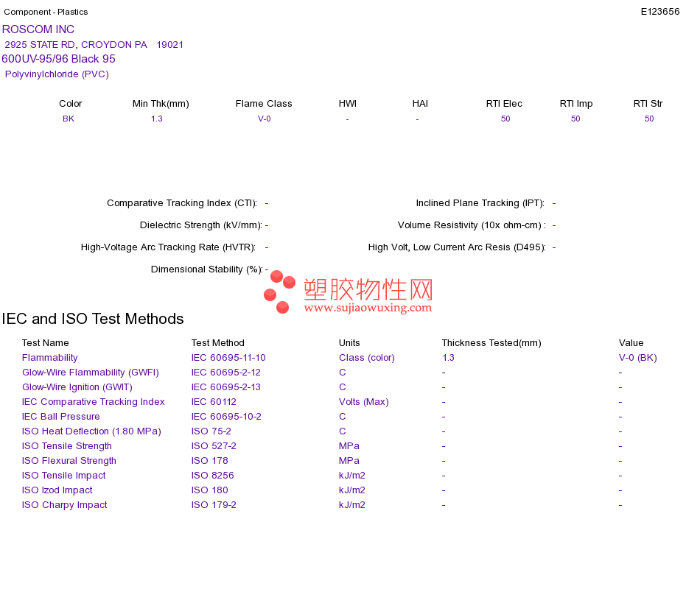Viewport: 700px width, 589px height.
Task: Click test method IEC 60695-2-13
Action: point(226,387)
